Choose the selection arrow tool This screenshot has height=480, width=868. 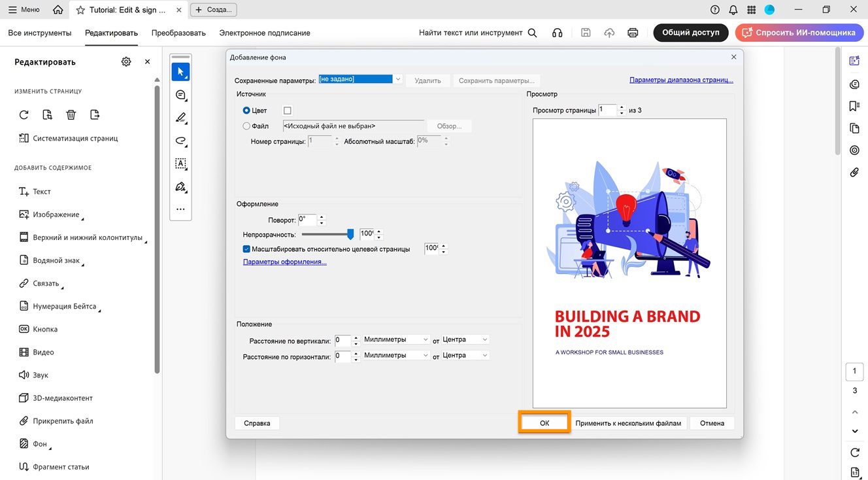(181, 71)
